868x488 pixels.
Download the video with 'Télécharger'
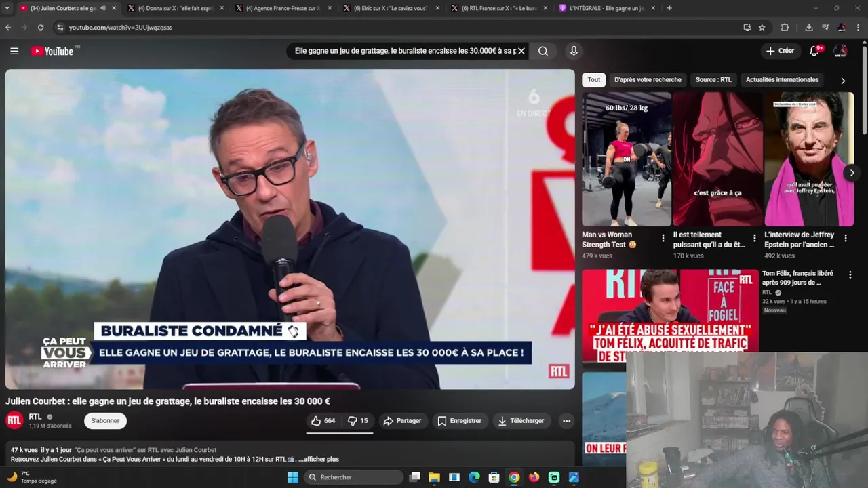tap(521, 421)
